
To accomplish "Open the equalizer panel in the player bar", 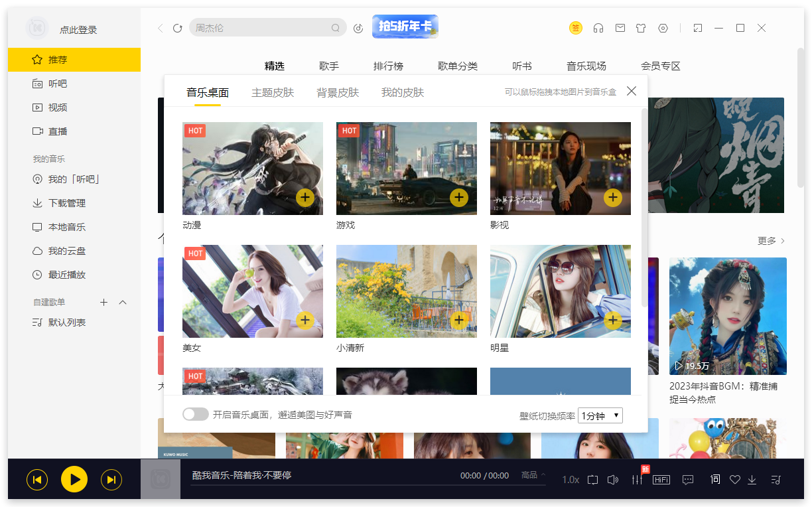I will tap(638, 479).
